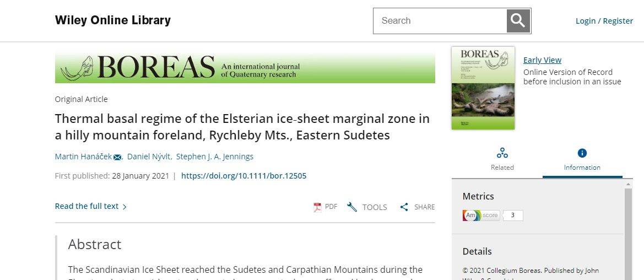Screen dimensions: 644x280
Task: Click the PDF file icon
Action: tap(317, 207)
